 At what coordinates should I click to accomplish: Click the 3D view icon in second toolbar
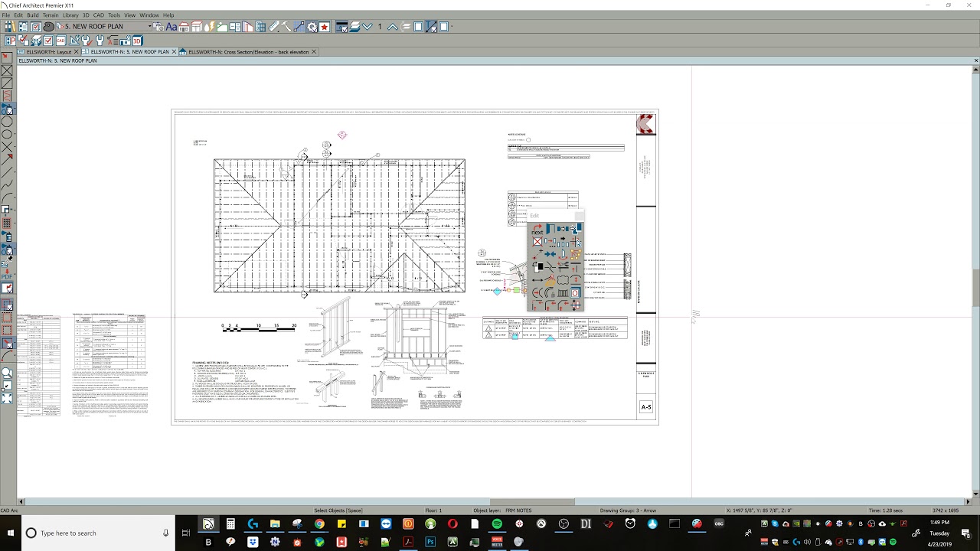pyautogui.click(x=138, y=41)
